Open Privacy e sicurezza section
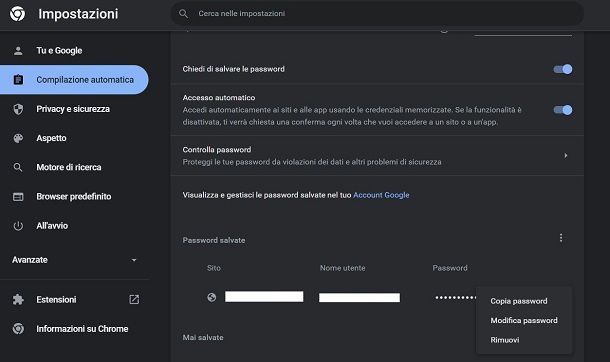 coord(73,109)
